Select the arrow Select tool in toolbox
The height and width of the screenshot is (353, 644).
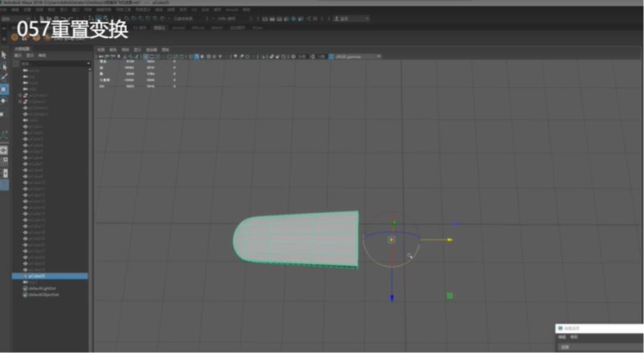4,55
